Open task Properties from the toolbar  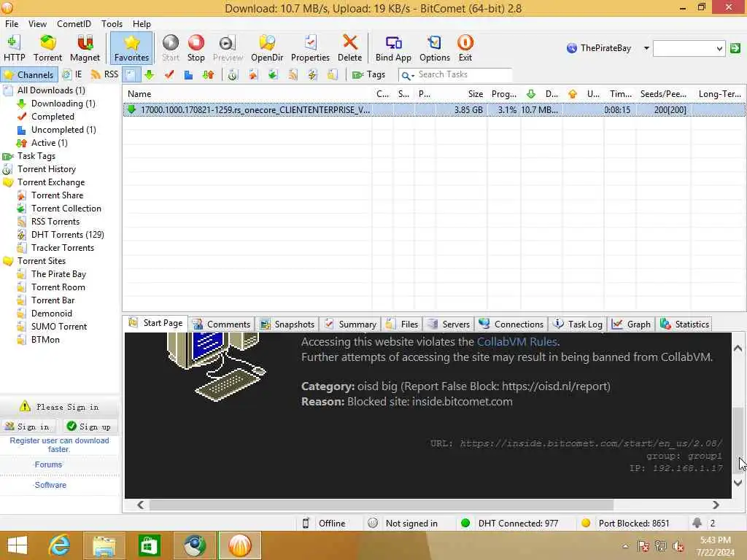click(310, 47)
